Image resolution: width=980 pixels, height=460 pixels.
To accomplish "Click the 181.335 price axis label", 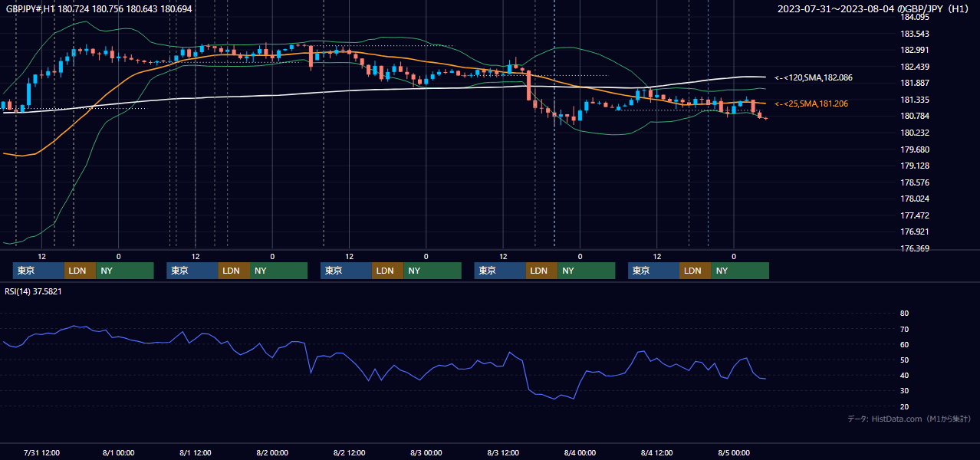I will click(915, 100).
